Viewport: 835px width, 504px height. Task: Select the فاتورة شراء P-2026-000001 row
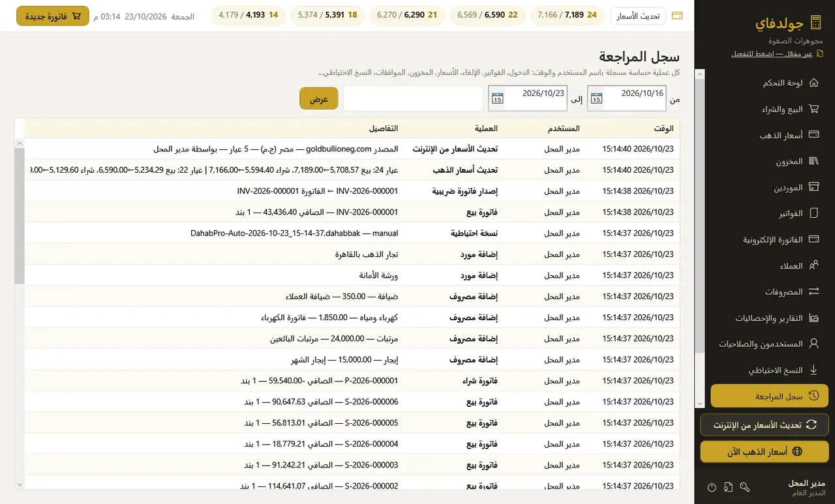[x=352, y=380]
